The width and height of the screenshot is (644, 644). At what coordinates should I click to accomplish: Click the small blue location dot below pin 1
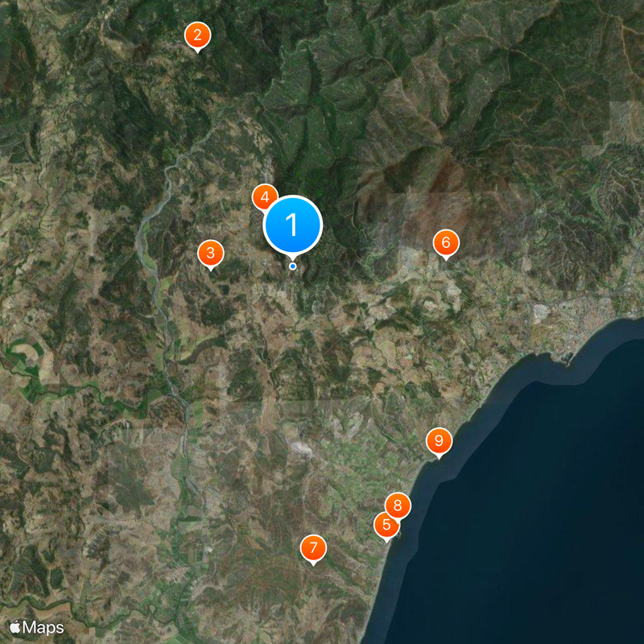tap(293, 266)
